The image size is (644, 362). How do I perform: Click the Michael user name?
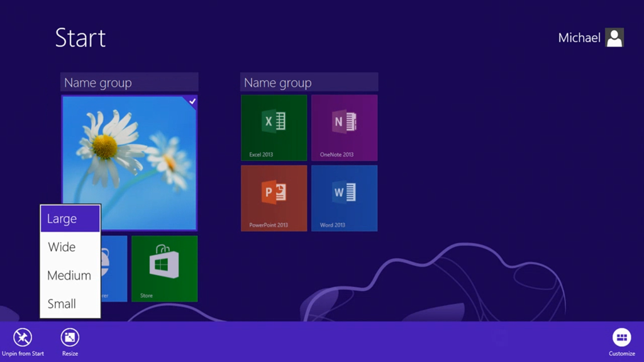pos(579,38)
